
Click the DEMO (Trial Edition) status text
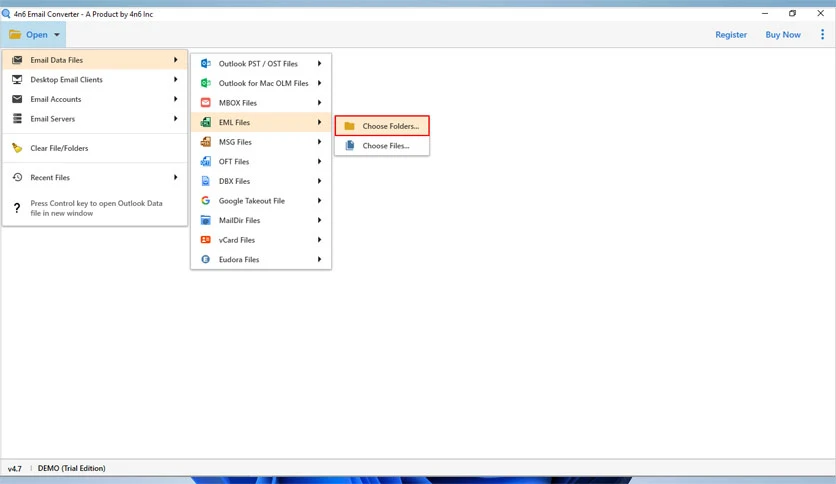71,468
